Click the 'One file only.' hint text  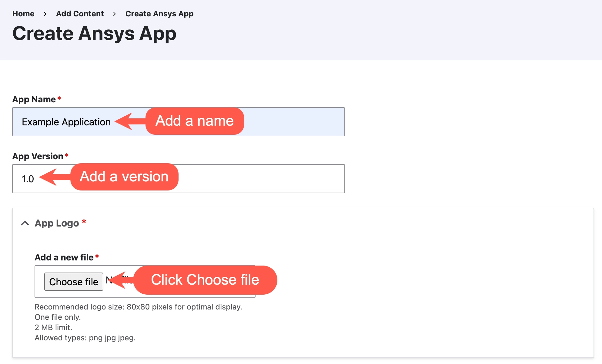(58, 317)
